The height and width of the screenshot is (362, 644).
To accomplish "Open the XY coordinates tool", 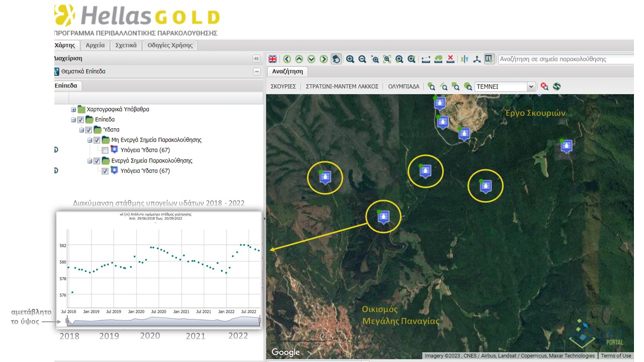I will click(x=464, y=59).
